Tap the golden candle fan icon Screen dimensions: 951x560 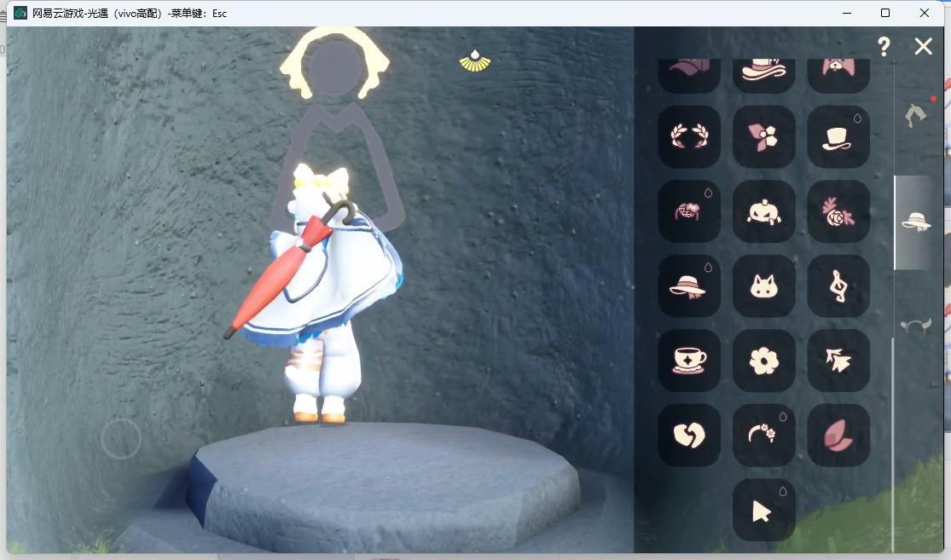(x=475, y=61)
